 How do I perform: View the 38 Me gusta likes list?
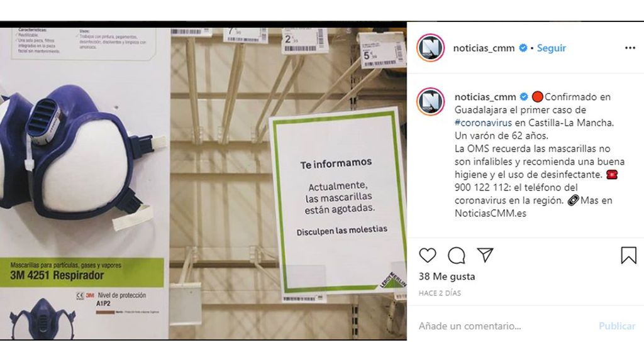click(x=447, y=277)
